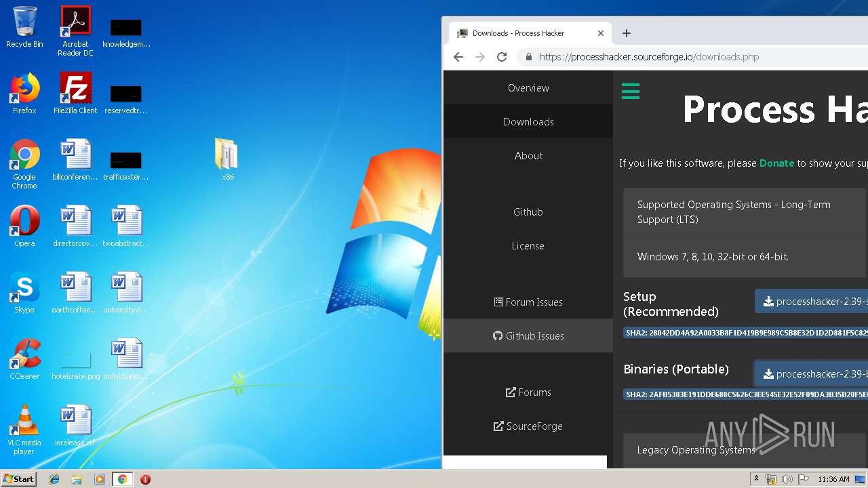
Task: Open the x86 folder on desktop
Action: coord(228,160)
